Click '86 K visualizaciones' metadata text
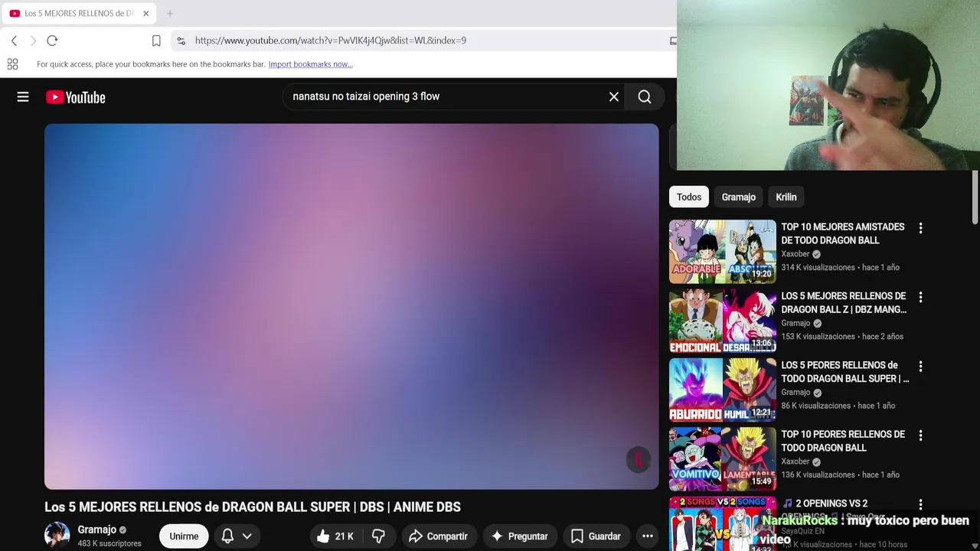 (x=815, y=406)
